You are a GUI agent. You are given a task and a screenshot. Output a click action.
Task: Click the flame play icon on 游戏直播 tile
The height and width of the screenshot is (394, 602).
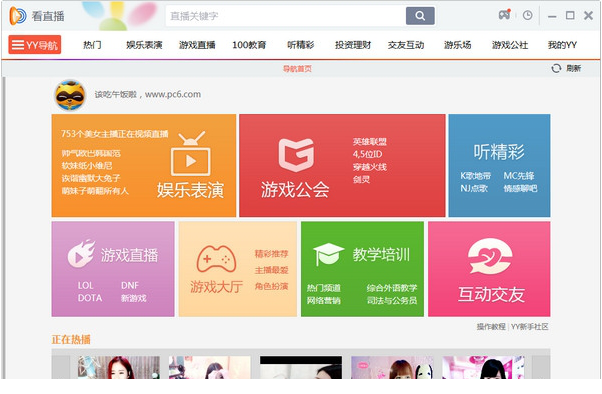[x=81, y=254]
